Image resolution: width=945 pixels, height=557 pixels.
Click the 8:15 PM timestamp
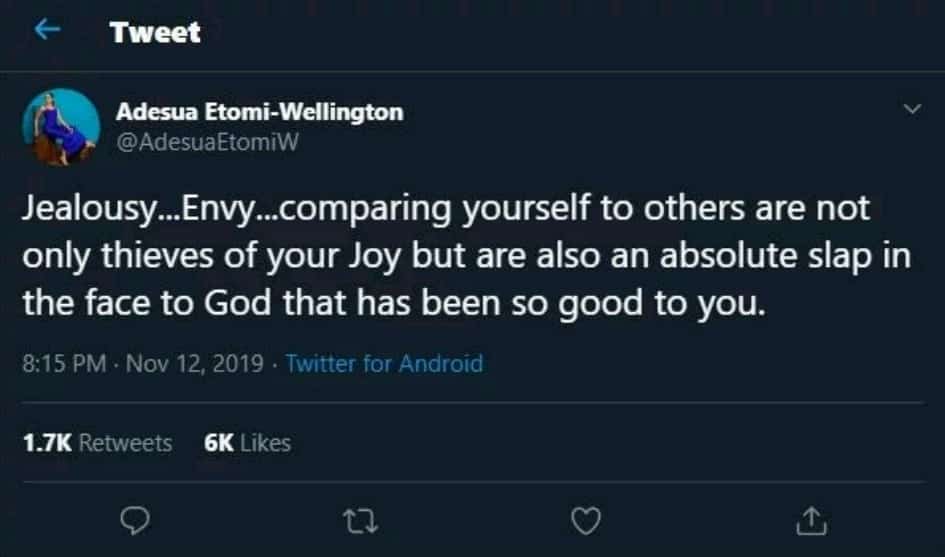click(62, 364)
